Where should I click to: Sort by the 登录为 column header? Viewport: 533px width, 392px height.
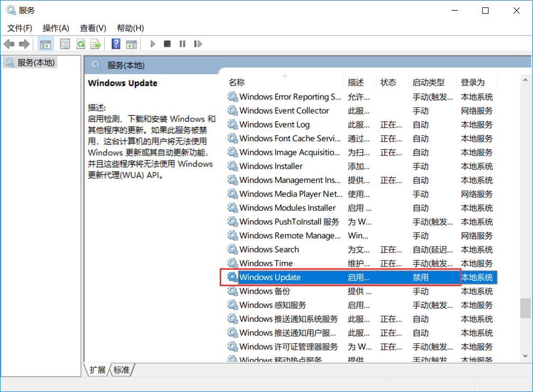click(476, 82)
